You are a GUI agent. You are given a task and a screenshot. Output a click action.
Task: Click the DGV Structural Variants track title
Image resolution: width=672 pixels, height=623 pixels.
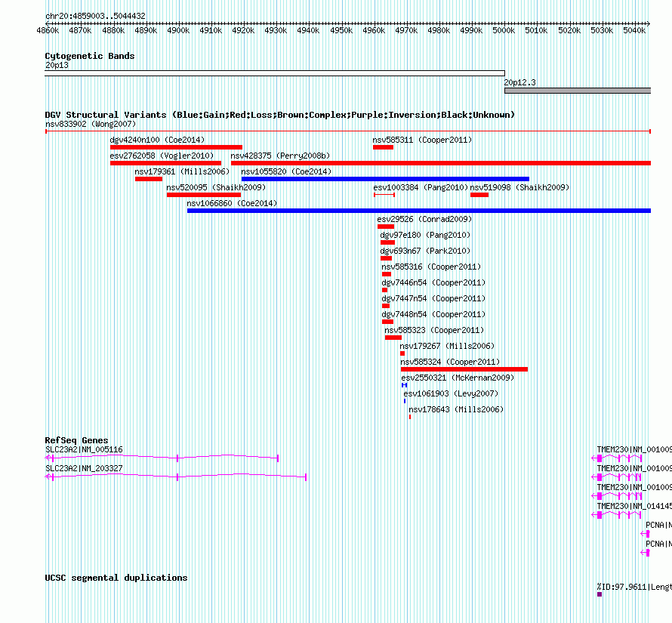pos(279,115)
